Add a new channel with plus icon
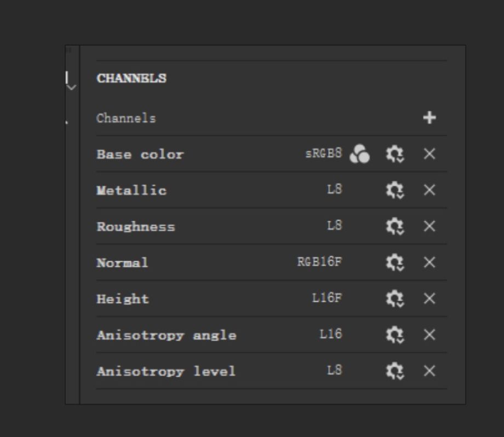 pos(429,118)
